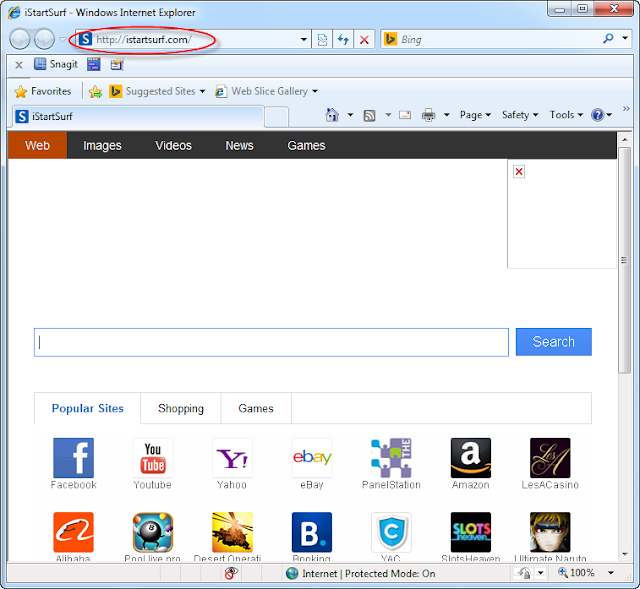The width and height of the screenshot is (640, 589).
Task: Expand the Home button dropdown arrow
Action: pyautogui.click(x=350, y=115)
